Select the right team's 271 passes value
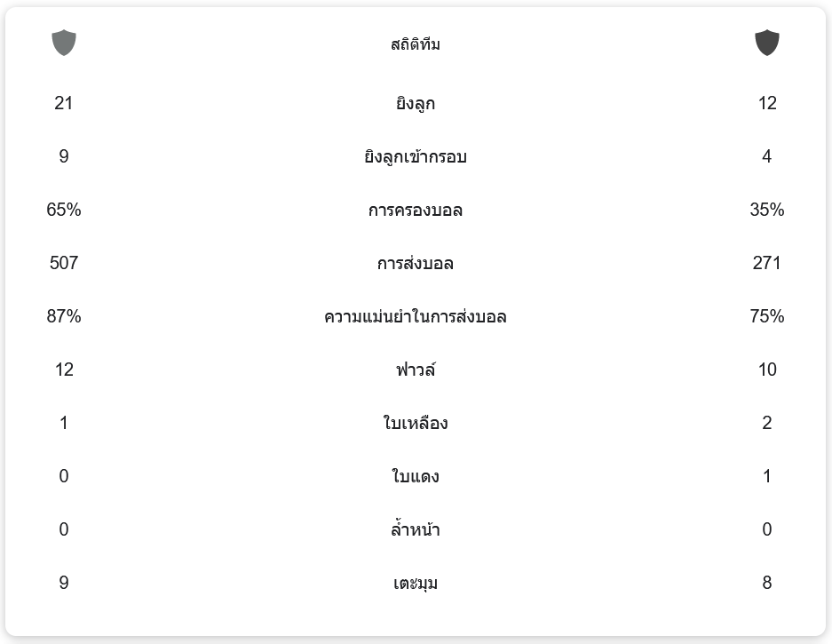832x644 pixels. click(x=767, y=264)
